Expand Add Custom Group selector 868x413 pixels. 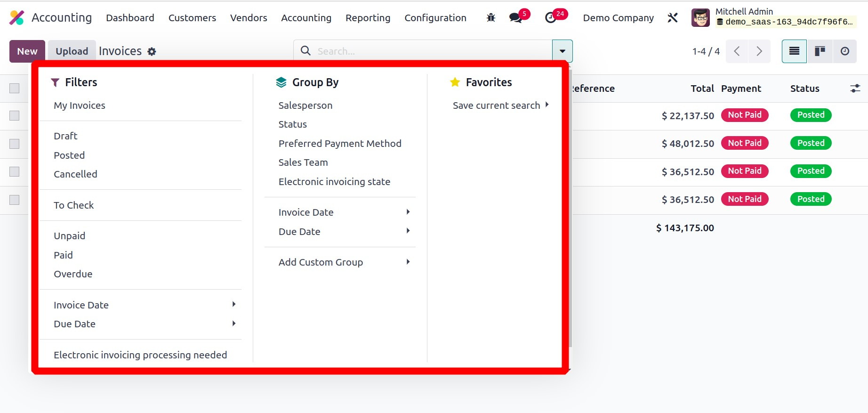point(344,262)
